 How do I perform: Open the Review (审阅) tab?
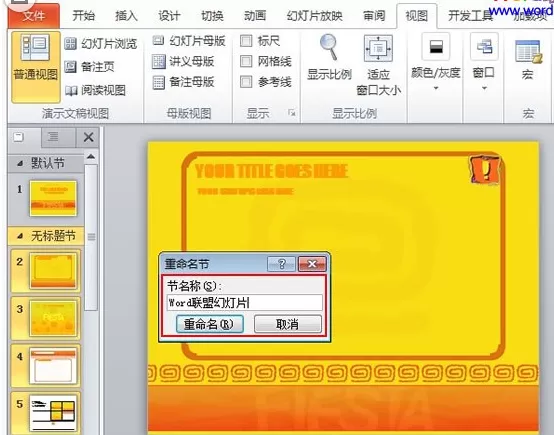(374, 16)
